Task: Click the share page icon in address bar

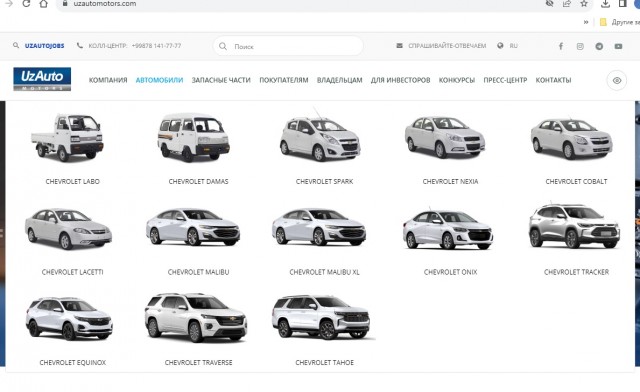Action: click(x=567, y=4)
